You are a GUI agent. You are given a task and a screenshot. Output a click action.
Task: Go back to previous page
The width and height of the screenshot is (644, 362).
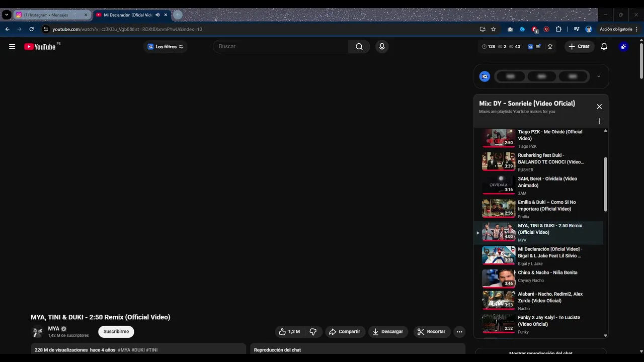[7, 29]
